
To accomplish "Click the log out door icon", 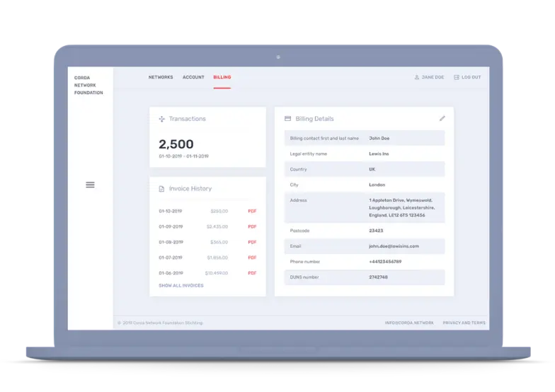I will [x=456, y=77].
